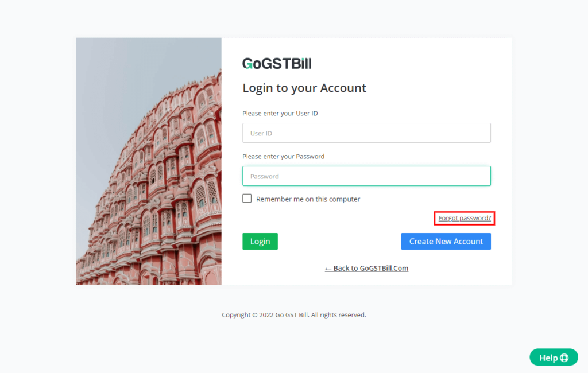Click the GoGSTBill logo

click(276, 63)
